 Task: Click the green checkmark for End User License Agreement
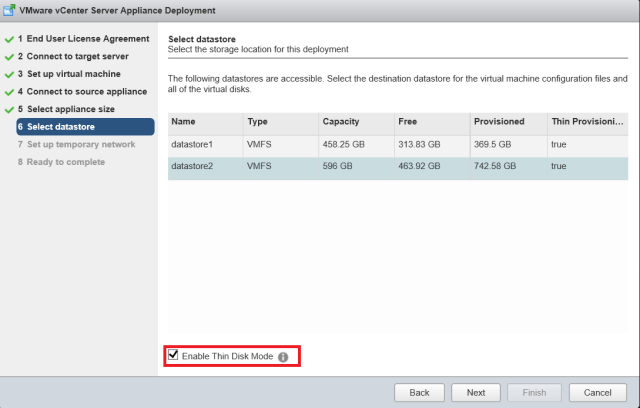[9, 40]
